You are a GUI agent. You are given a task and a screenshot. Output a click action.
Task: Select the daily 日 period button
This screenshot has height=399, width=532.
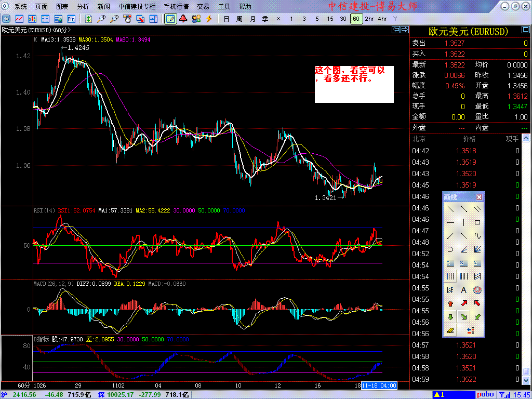pyautogui.click(x=226, y=19)
